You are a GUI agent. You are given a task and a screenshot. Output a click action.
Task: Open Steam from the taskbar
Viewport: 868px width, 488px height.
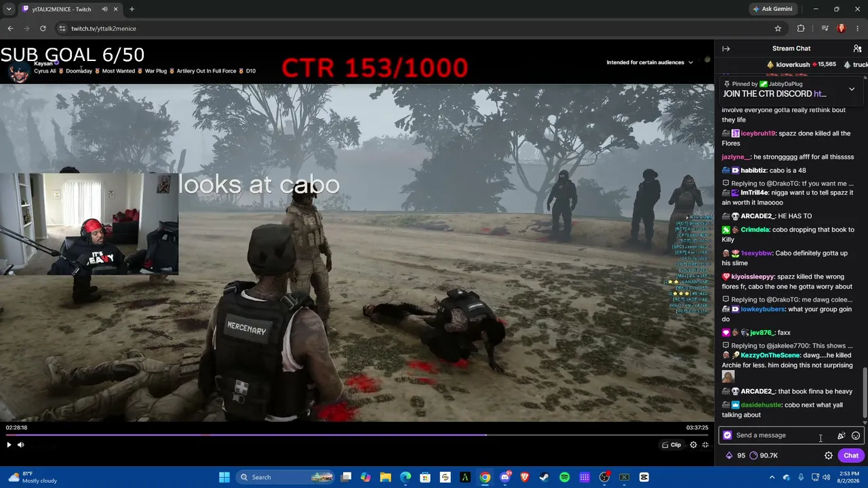tap(544, 477)
